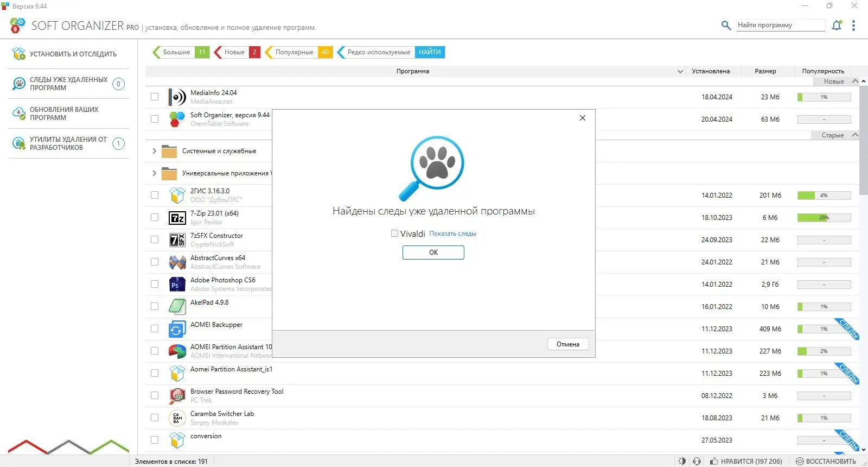Click Отмена in the dialog

[x=568, y=344]
